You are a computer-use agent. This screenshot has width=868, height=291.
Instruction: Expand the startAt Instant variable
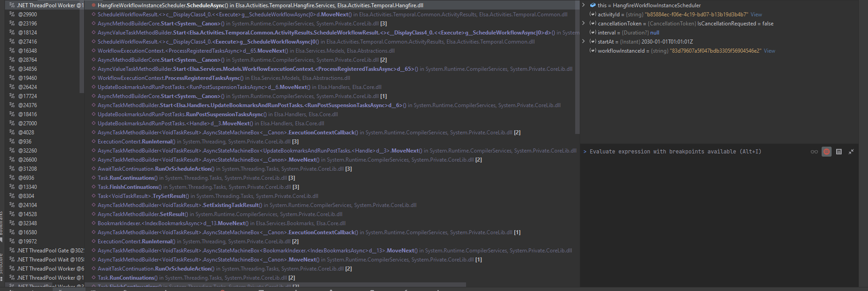584,41
